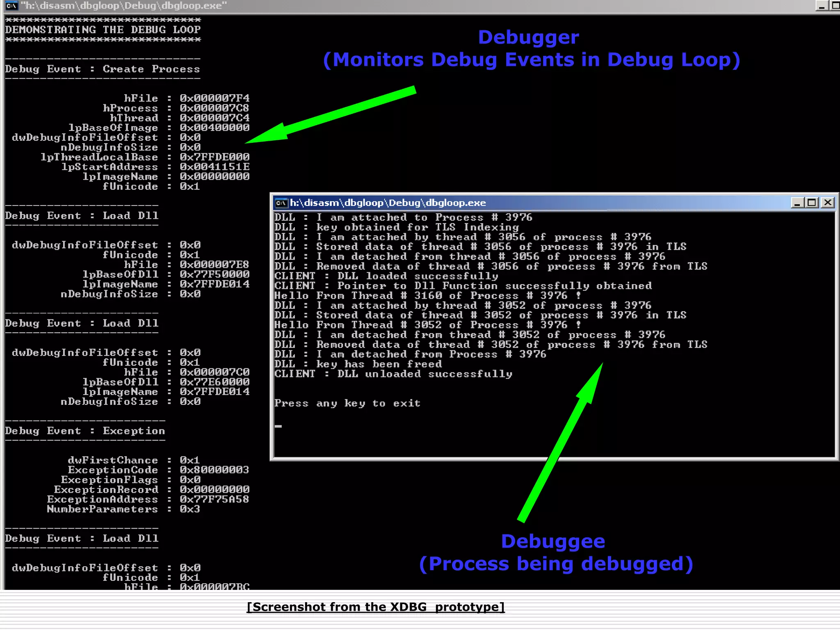Close the debuggee dbgloop.exe window
Image resolution: width=840 pixels, height=630 pixels.
pos(828,203)
